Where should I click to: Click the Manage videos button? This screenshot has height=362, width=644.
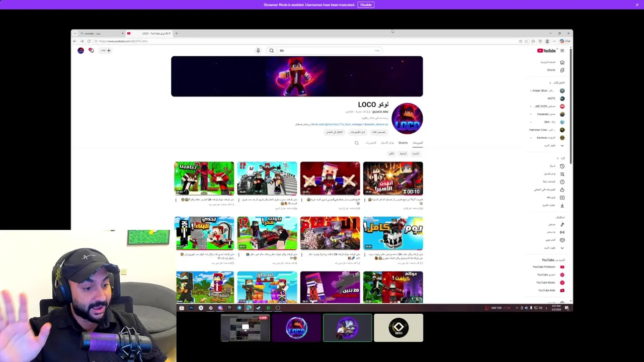point(357,132)
